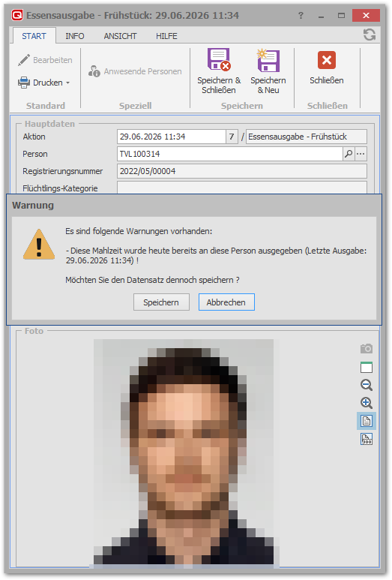This screenshot has height=580, width=392.
Task: Open the START ribbon tab
Action: pyautogui.click(x=34, y=36)
